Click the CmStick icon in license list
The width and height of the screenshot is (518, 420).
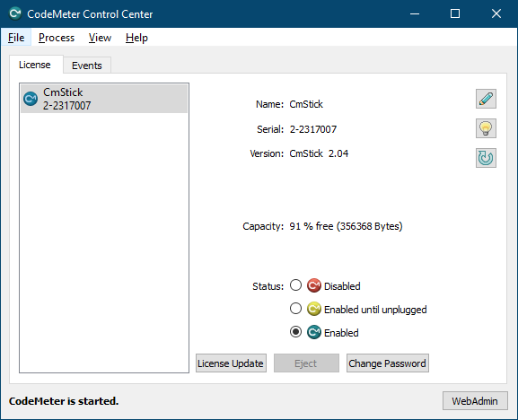pyautogui.click(x=31, y=99)
